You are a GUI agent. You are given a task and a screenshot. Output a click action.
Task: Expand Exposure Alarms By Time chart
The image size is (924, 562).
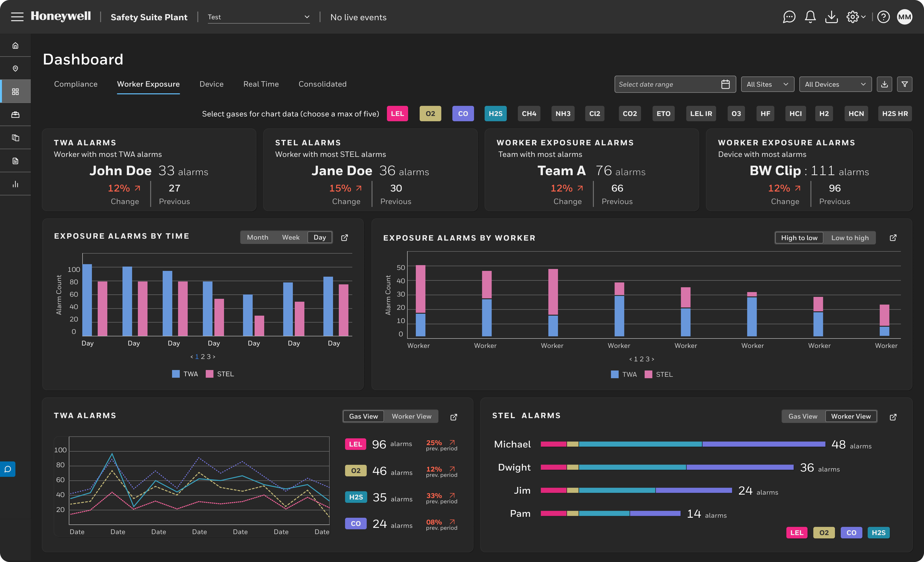tap(344, 238)
